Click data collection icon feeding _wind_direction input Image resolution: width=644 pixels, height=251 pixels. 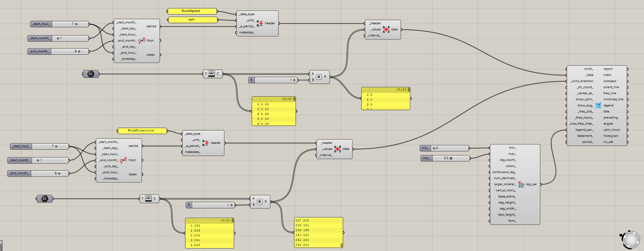[x=337, y=149]
